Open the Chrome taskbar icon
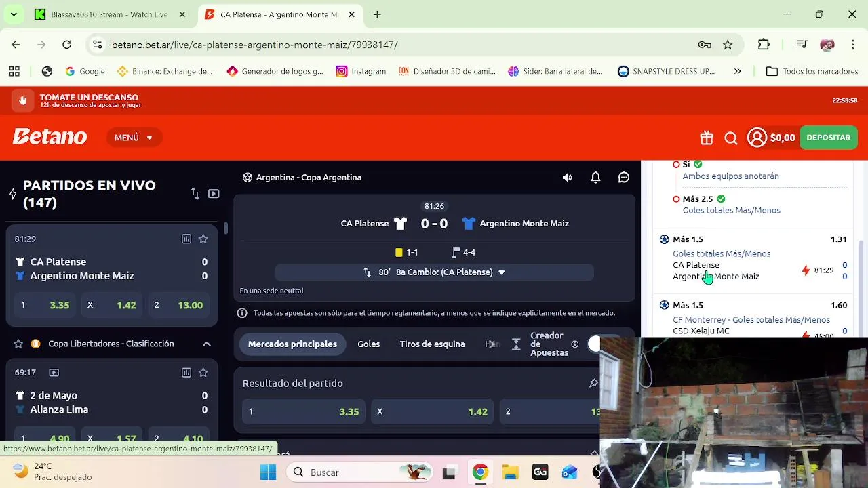The image size is (868, 488). point(480,472)
